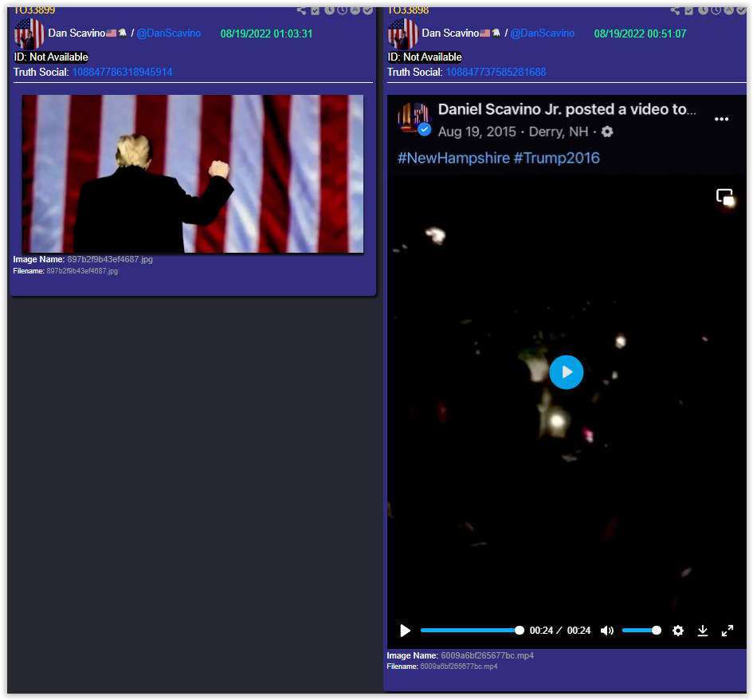The image size is (753, 700).
Task: Adjust the video volume slider
Action: point(641,631)
